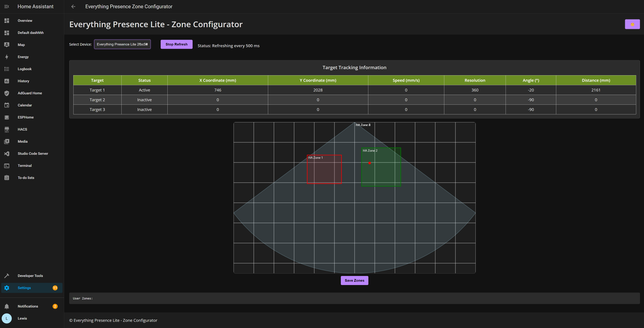This screenshot has height=328, width=644.
Task: Click the Notifications badge showing 2
Action: (55, 307)
